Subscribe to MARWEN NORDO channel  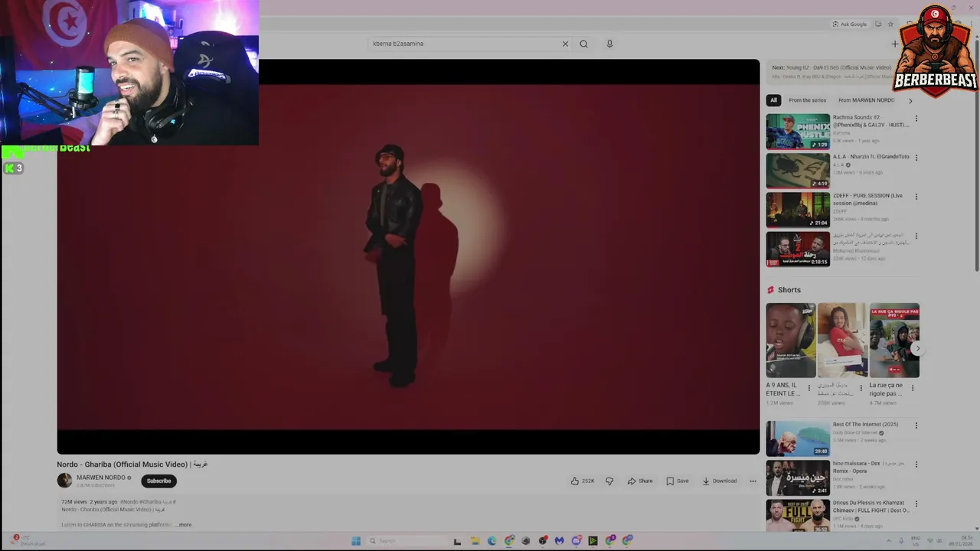tap(158, 481)
